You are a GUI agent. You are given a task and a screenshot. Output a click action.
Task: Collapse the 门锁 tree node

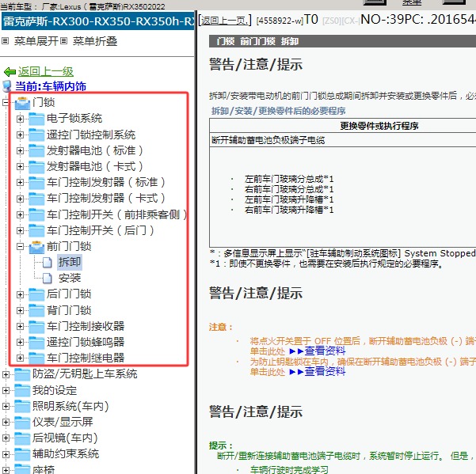(x=6, y=103)
